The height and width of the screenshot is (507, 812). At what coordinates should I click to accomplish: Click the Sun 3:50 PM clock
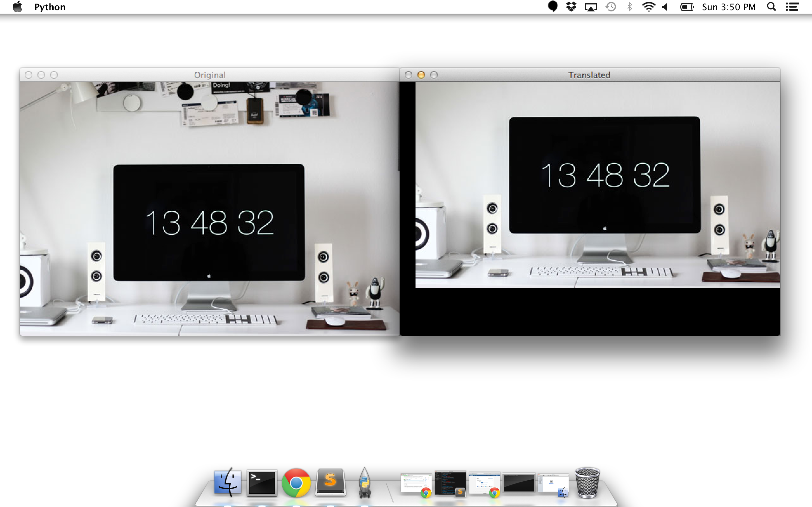click(729, 7)
